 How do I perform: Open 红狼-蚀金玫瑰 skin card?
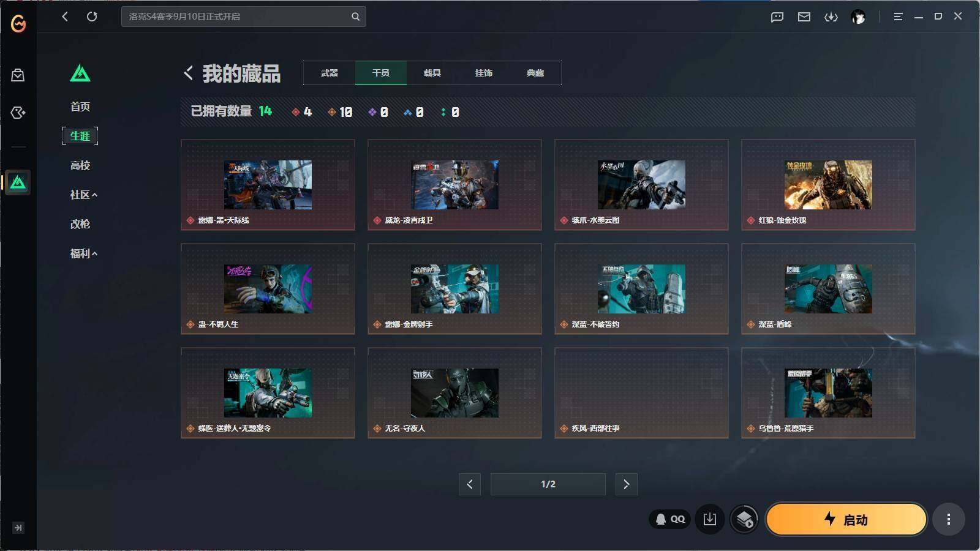[x=828, y=185]
